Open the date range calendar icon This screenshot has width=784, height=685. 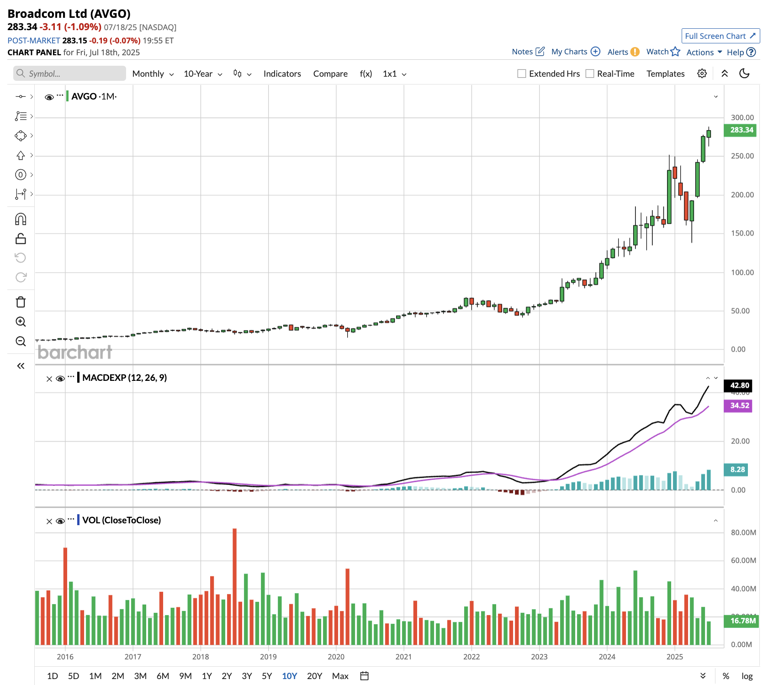tap(364, 676)
